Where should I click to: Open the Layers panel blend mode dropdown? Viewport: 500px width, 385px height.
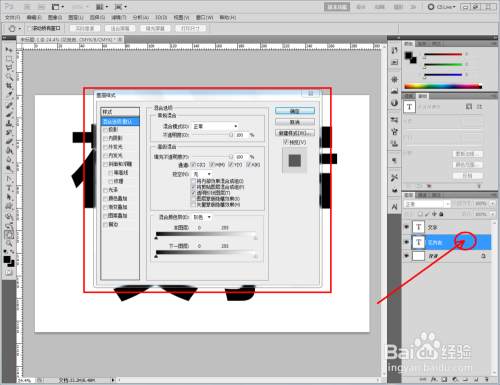point(427,204)
